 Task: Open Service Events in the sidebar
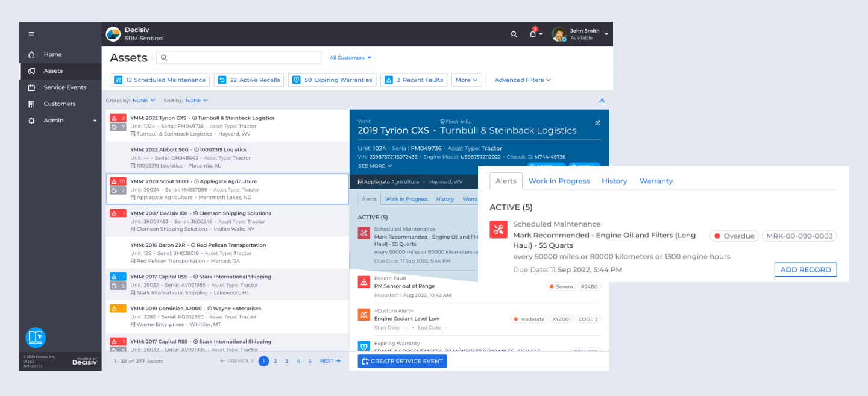tap(64, 87)
